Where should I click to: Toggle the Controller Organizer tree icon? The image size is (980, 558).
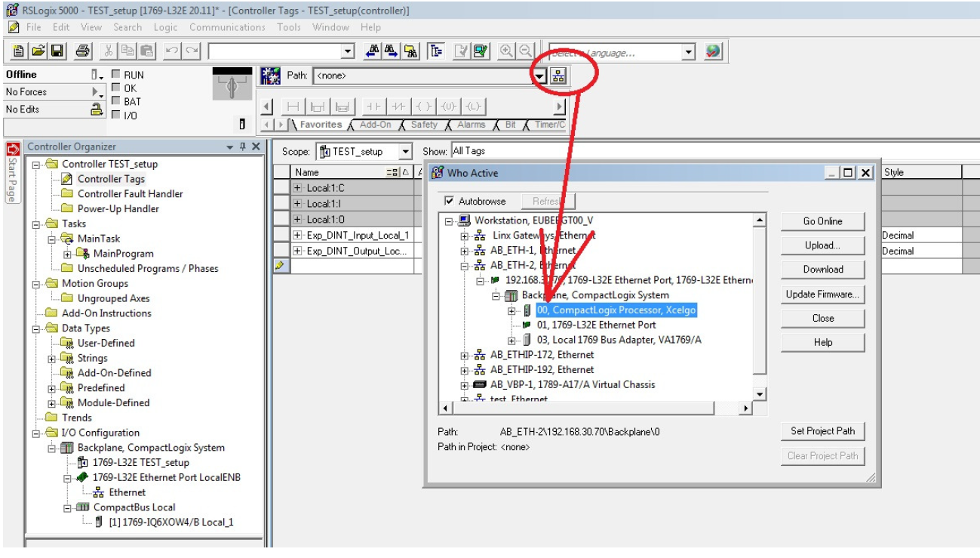point(435,52)
